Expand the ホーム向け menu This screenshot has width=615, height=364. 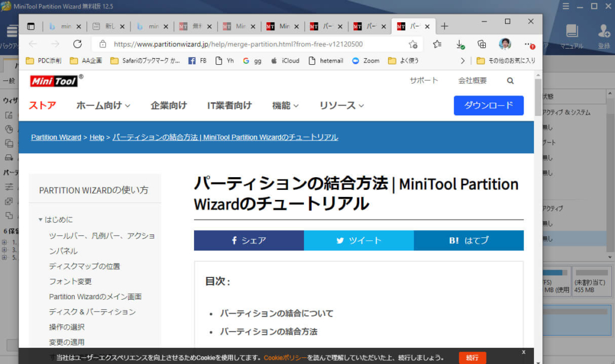coord(103,106)
